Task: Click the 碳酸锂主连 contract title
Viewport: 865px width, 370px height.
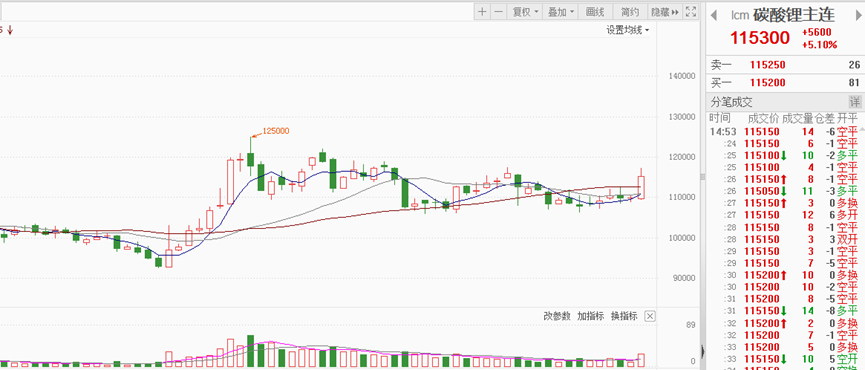Action: coord(794,15)
